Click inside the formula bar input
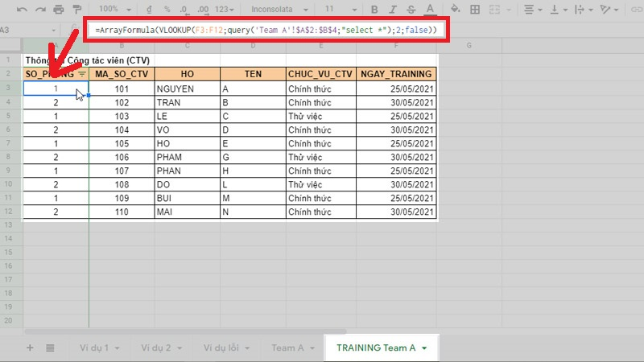 [x=266, y=30]
